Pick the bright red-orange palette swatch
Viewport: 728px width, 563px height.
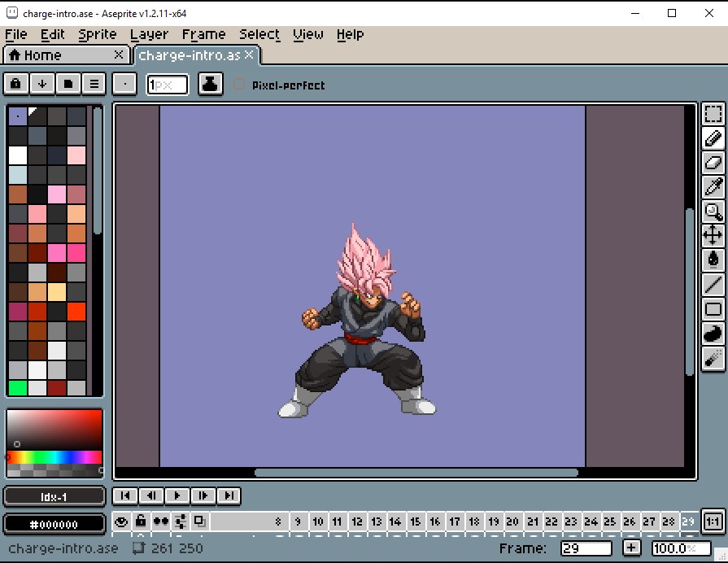tap(76, 312)
